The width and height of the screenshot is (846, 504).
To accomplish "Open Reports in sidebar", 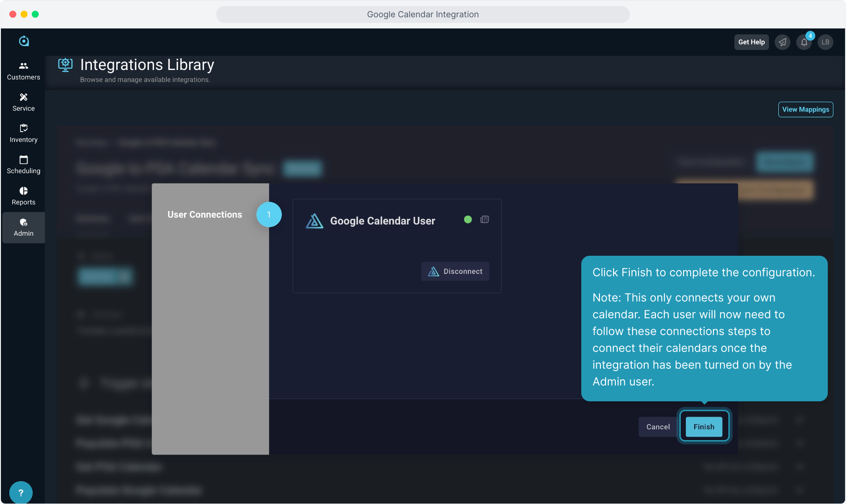I will pyautogui.click(x=23, y=196).
